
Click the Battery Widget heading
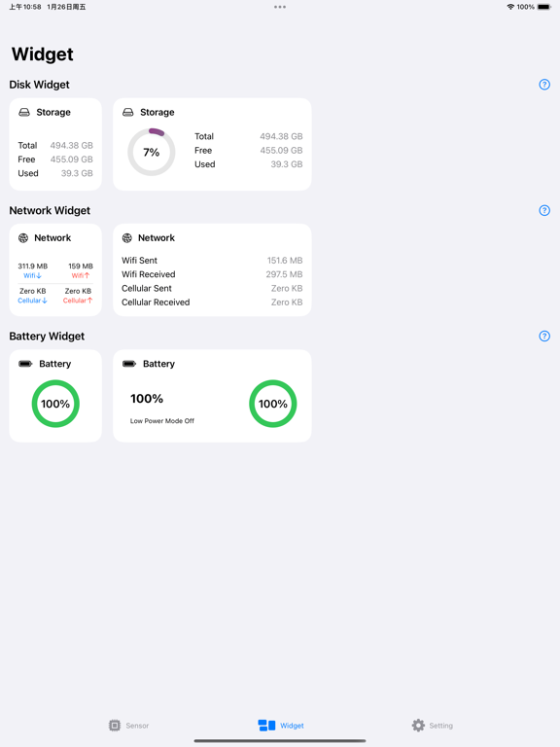click(x=47, y=336)
